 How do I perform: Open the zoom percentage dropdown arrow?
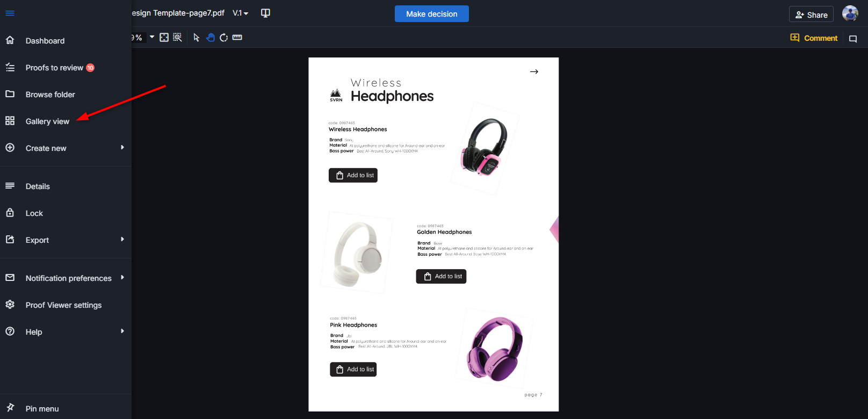(x=152, y=37)
